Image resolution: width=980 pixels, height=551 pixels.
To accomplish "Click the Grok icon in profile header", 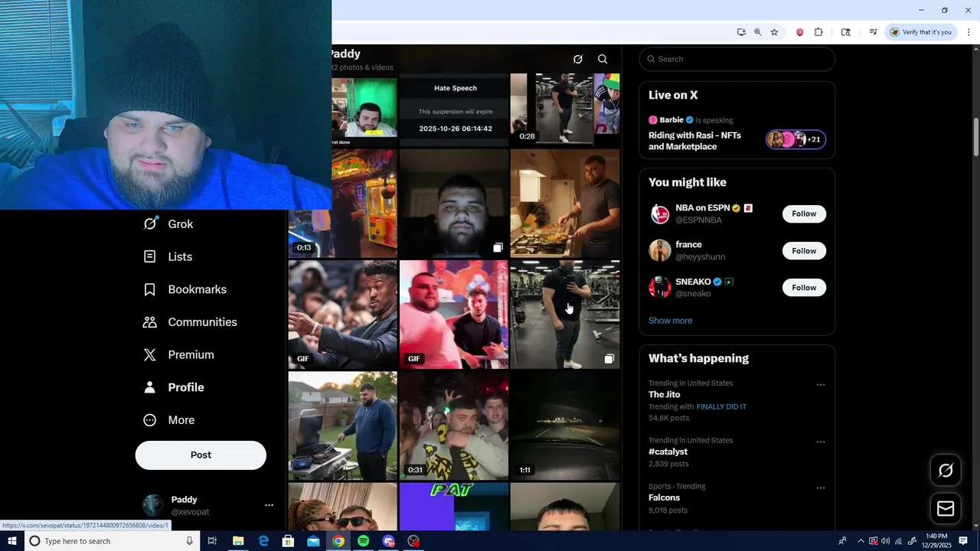I will [x=578, y=59].
